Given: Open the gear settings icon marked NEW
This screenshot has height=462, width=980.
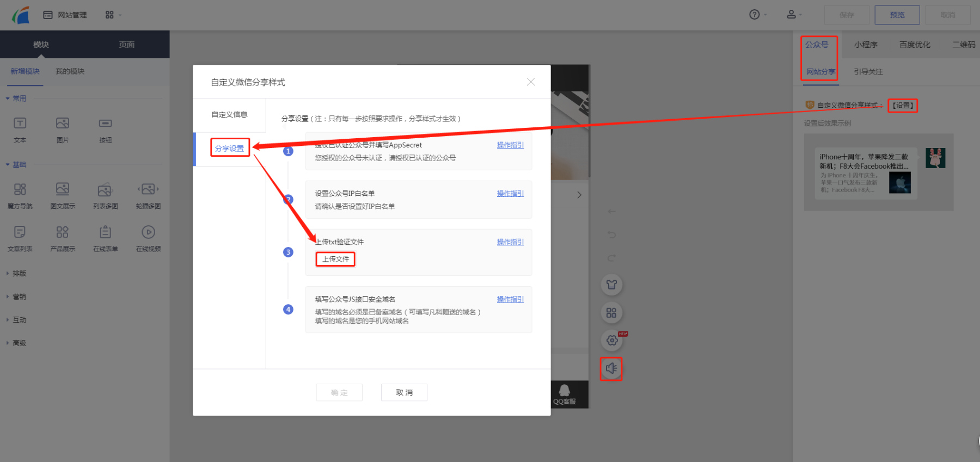Looking at the screenshot, I should [612, 340].
